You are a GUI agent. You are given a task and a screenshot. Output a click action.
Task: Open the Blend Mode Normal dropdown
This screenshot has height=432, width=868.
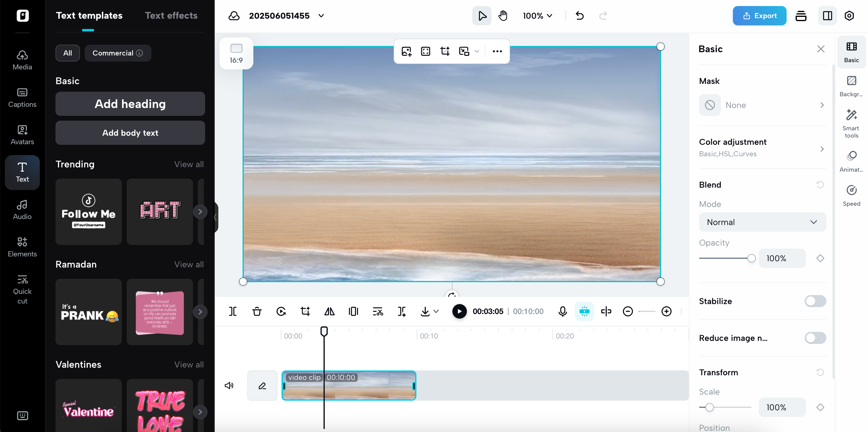click(x=762, y=222)
